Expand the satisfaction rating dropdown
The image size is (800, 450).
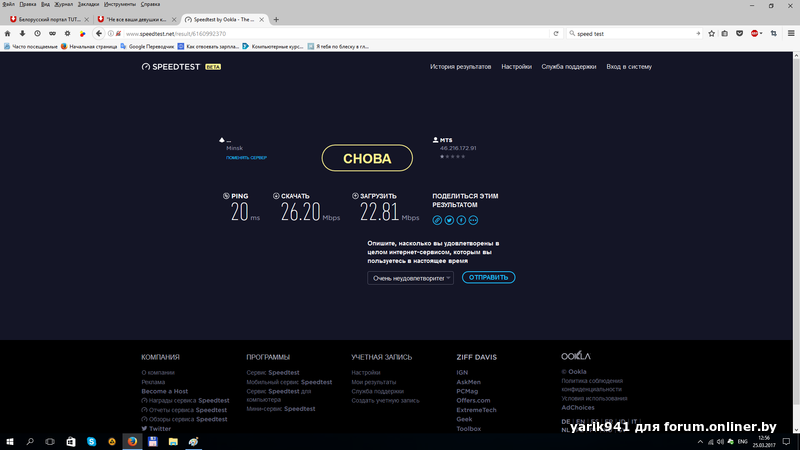coord(410,278)
